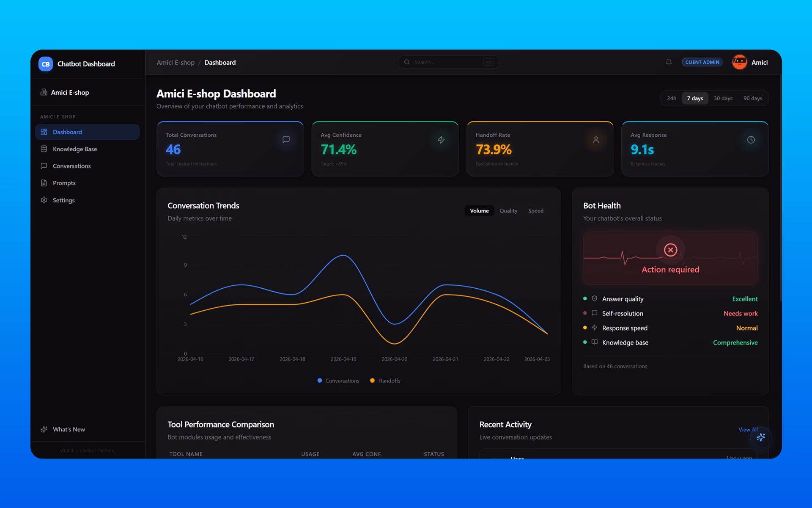Click the Amici E-shop breadcrumb link
The image size is (812, 508).
[x=176, y=62]
